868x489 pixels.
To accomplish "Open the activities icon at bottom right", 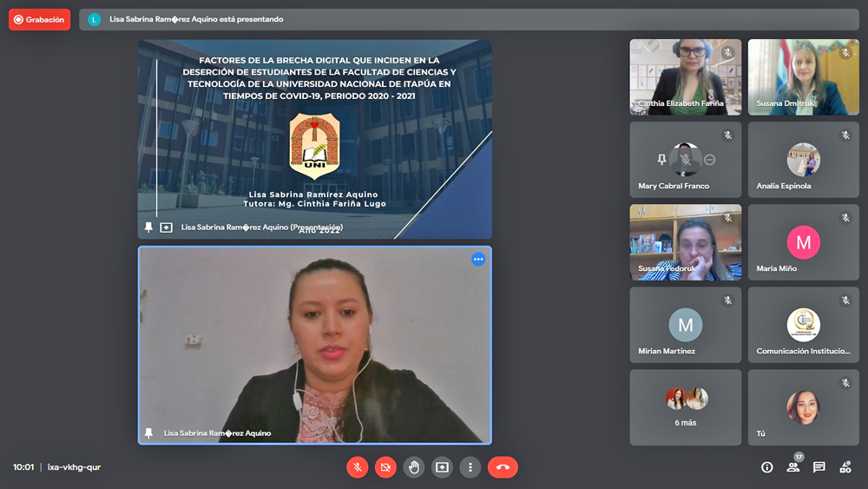I will pyautogui.click(x=845, y=467).
